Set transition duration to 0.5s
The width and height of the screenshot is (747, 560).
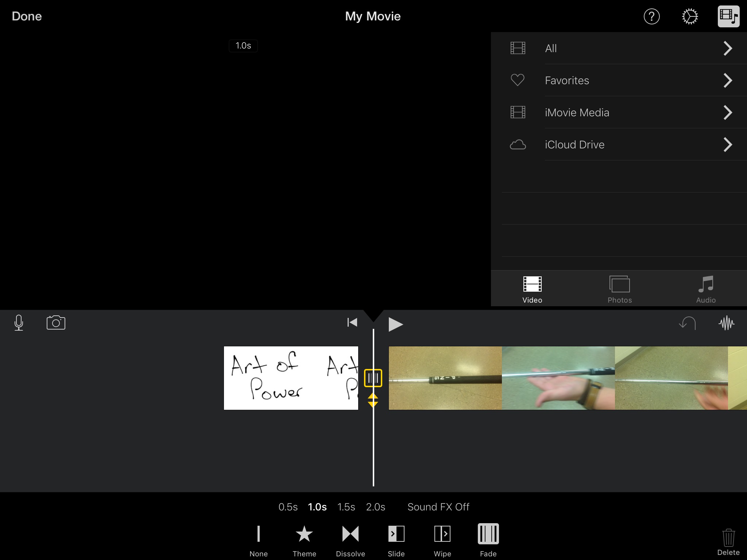288,507
